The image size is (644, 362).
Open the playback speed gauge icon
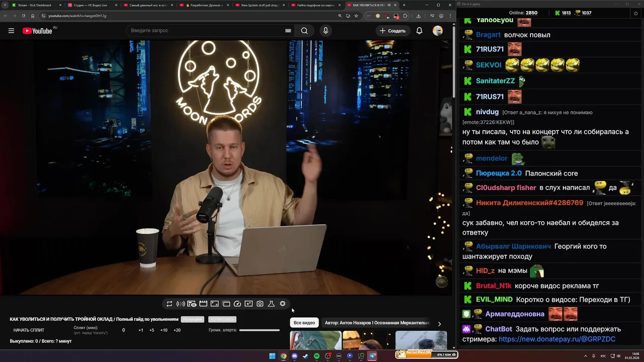pos(237,304)
